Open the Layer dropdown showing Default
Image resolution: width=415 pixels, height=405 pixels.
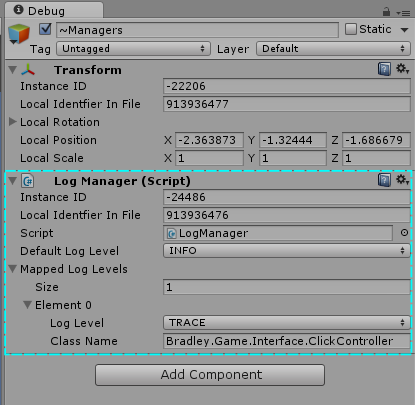pos(333,49)
